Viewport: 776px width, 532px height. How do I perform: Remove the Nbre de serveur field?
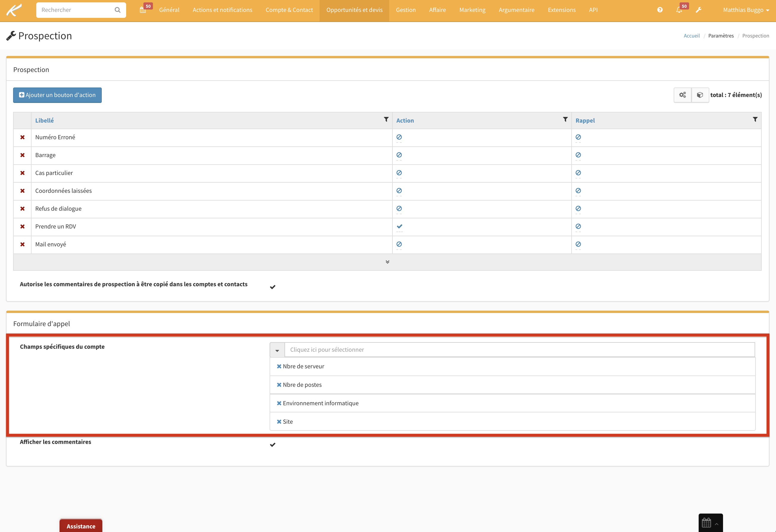pyautogui.click(x=279, y=366)
